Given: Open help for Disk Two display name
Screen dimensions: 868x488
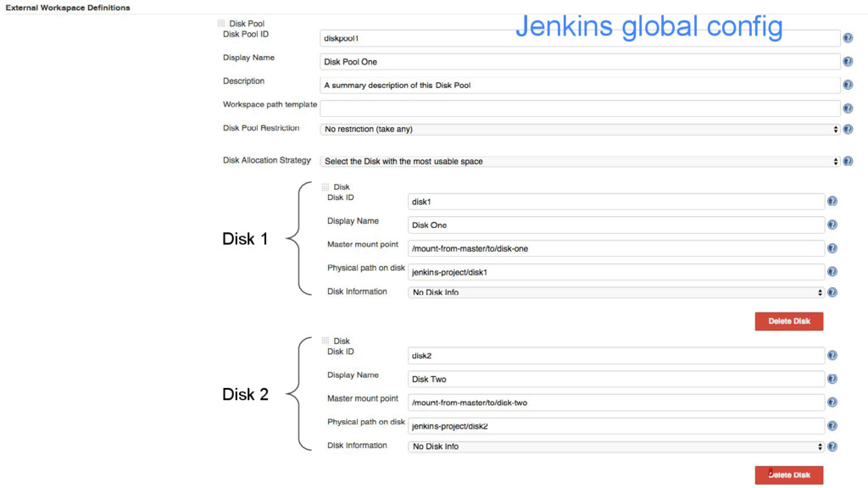Looking at the screenshot, I should pyautogui.click(x=832, y=379).
